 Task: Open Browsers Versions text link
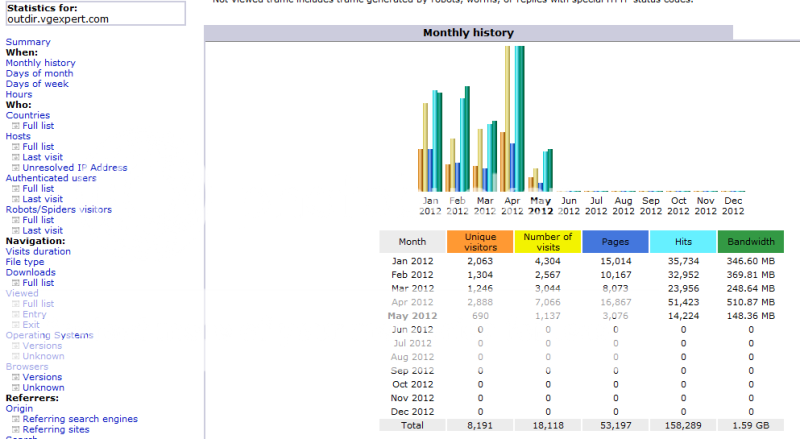[x=42, y=377]
